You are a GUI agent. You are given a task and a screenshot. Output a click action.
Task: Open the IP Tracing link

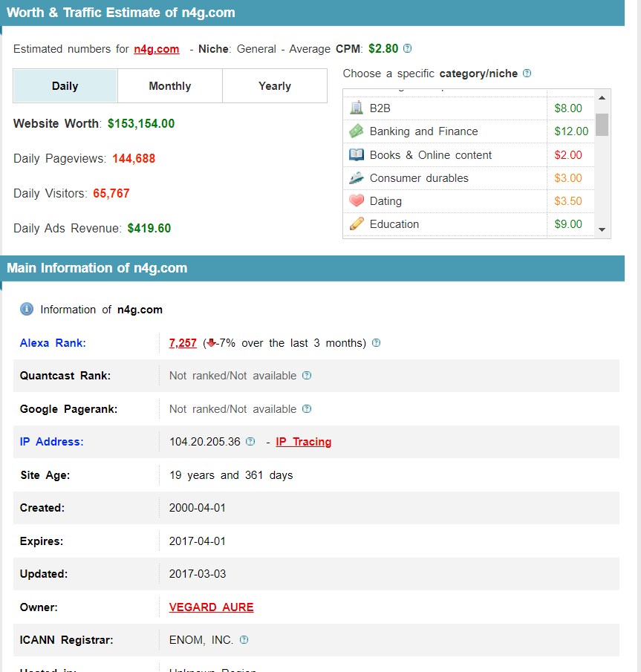[x=304, y=442]
